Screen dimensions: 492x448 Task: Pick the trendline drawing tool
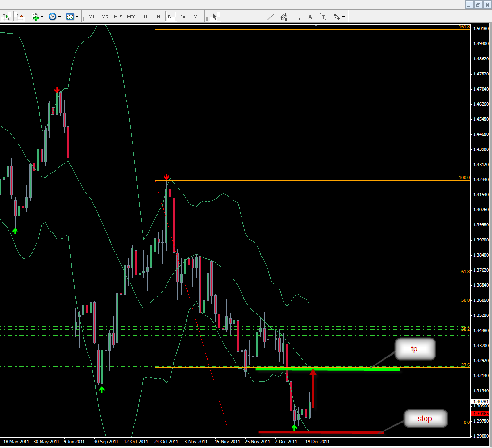270,17
